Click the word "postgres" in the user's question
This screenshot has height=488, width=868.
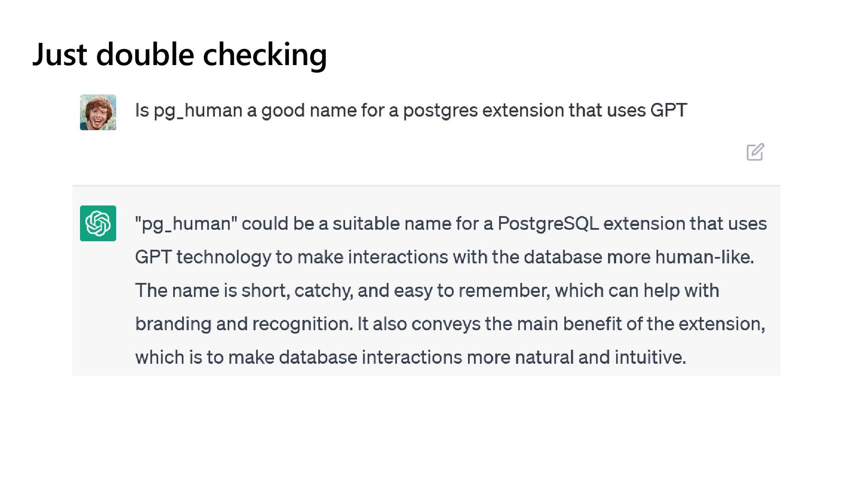point(440,111)
